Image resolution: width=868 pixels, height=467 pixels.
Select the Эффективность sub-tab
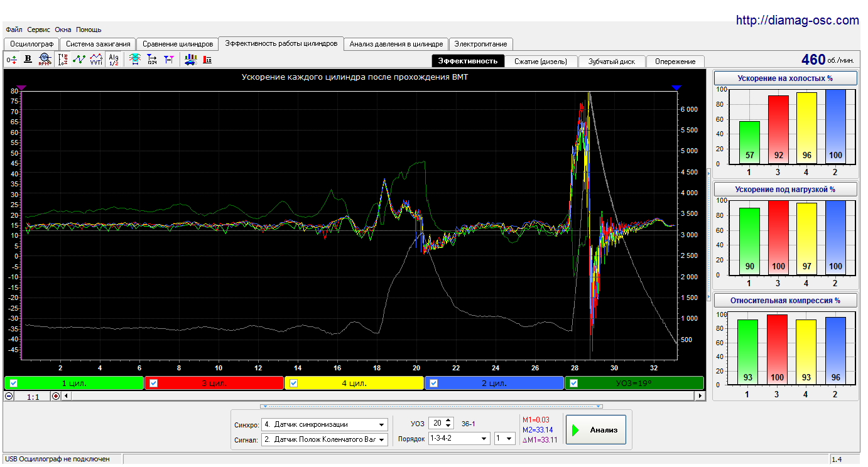pyautogui.click(x=468, y=61)
